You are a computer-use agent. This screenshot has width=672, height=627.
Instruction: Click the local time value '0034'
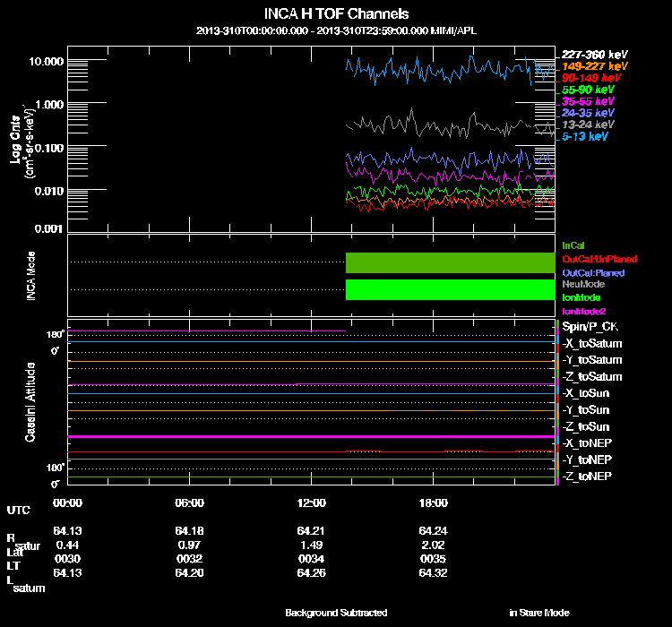point(312,559)
